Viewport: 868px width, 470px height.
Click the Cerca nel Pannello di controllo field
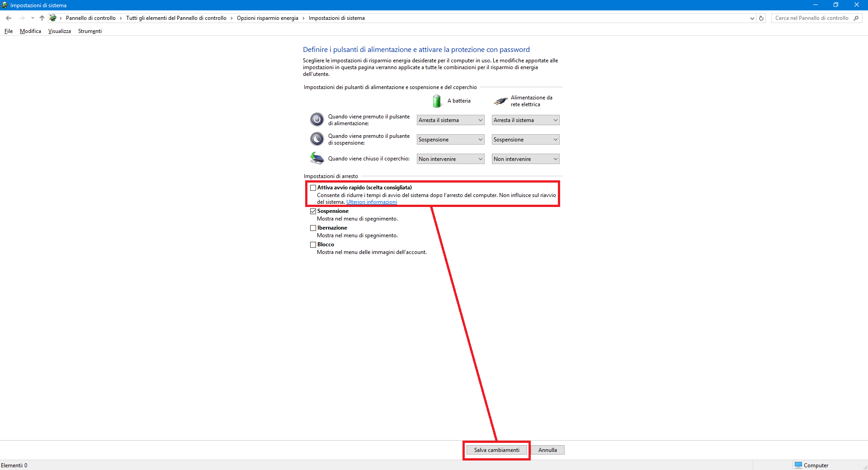pos(811,18)
